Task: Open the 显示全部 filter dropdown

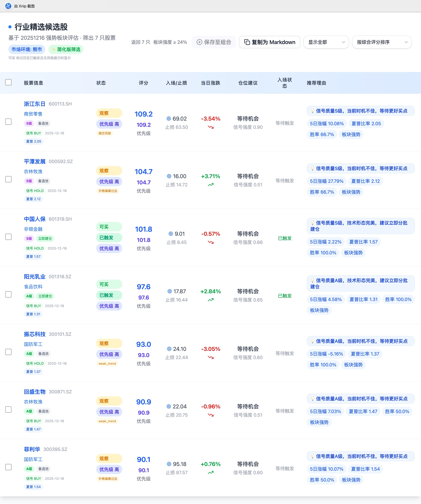Action: click(x=326, y=42)
